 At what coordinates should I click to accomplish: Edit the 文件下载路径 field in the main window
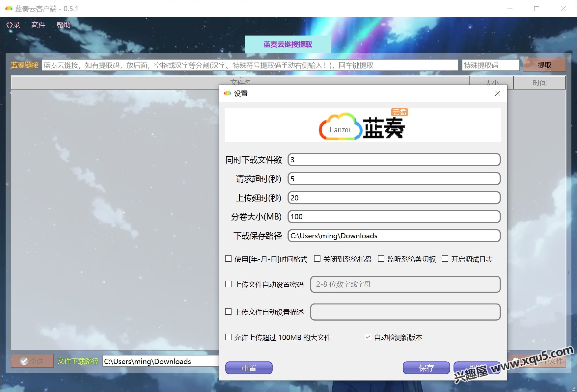161,361
